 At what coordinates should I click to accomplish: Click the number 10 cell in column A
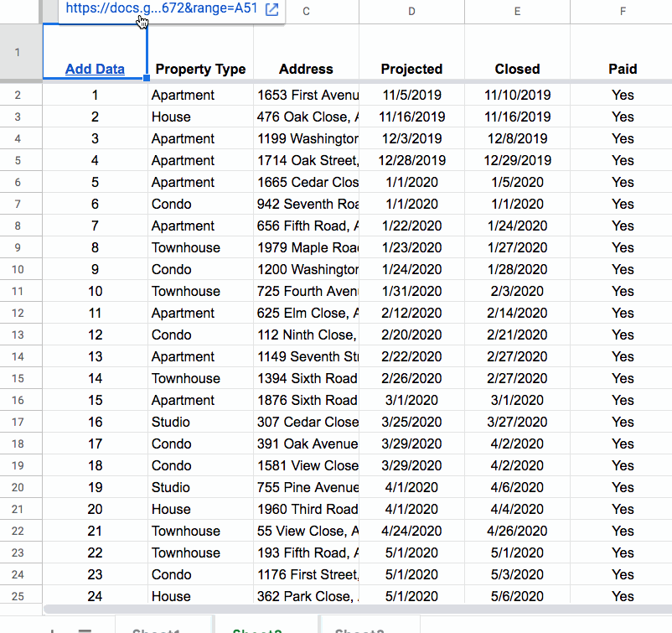click(96, 291)
